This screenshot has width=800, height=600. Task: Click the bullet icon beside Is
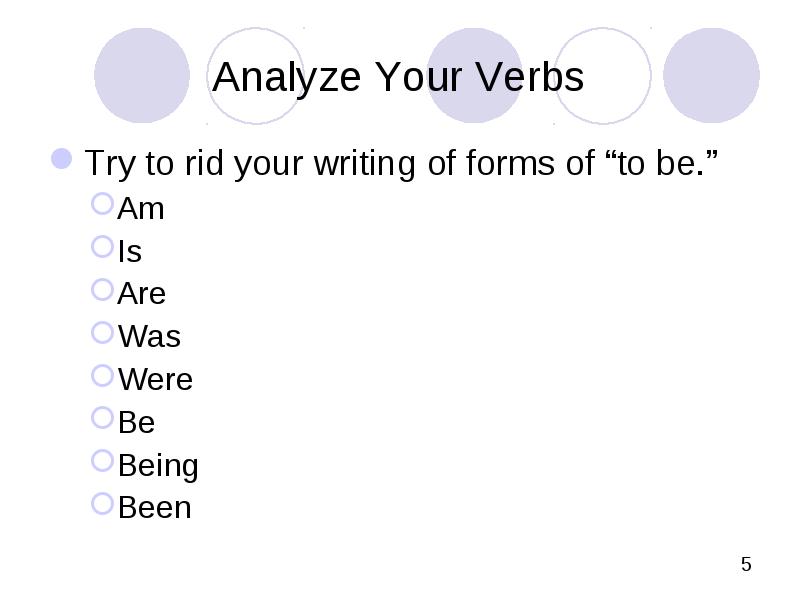tap(102, 247)
